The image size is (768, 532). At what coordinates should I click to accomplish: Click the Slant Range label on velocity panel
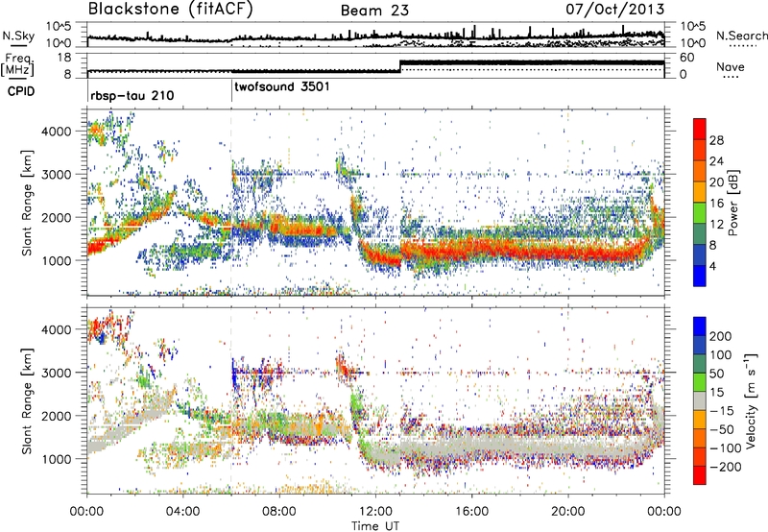tap(27, 401)
